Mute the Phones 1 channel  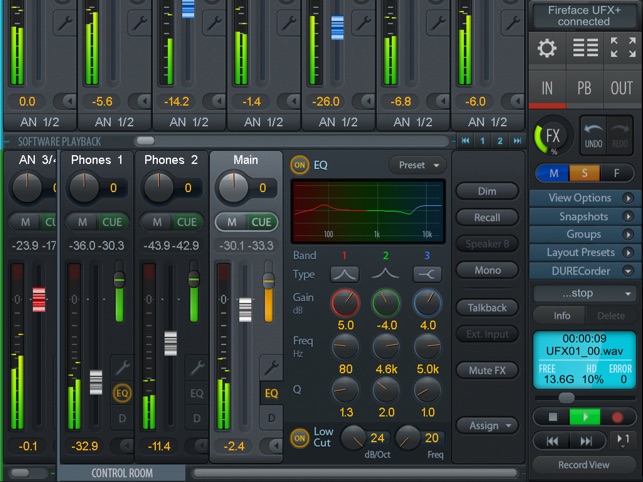click(82, 222)
